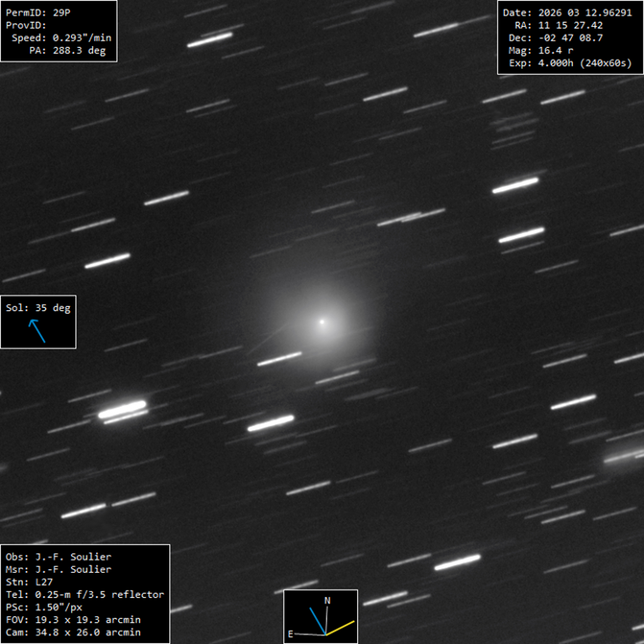Click the blue arrow inside the compass box
The height and width of the screenshot is (644, 644).
pyautogui.click(x=318, y=621)
